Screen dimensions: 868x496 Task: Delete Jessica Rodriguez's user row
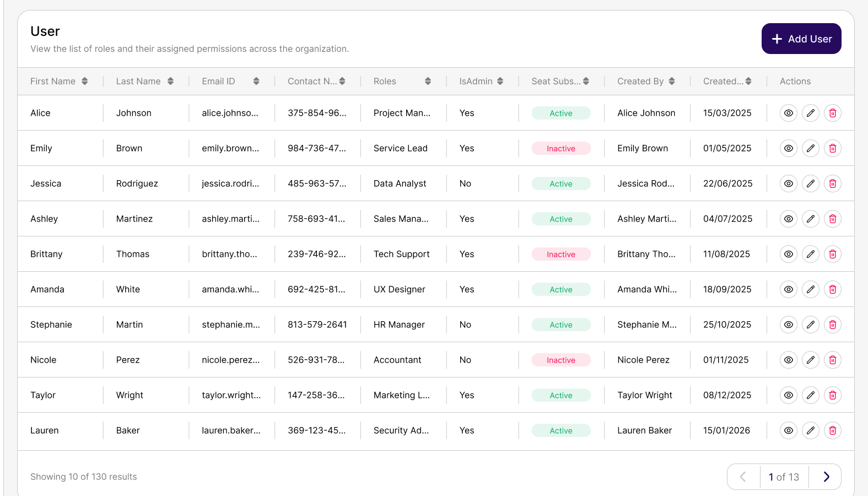[x=833, y=184]
